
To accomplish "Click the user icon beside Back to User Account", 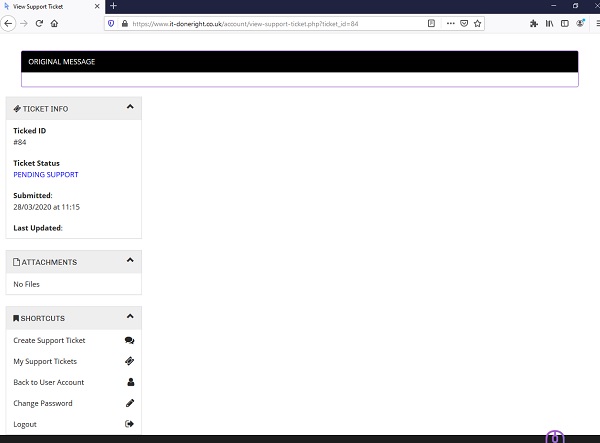I will coord(130,382).
